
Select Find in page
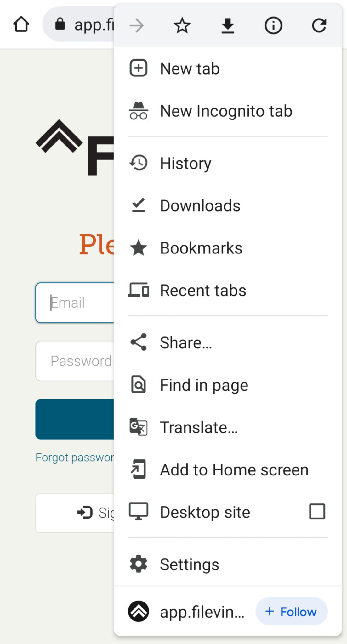[x=204, y=385]
